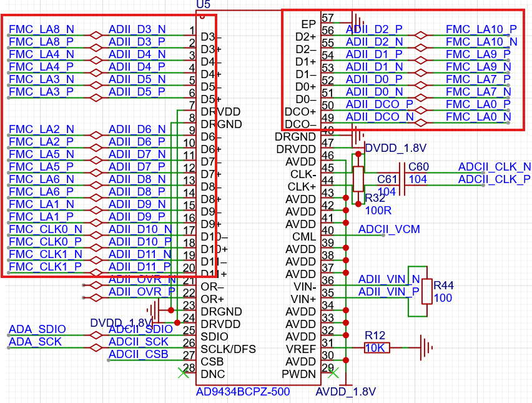The image size is (532, 403).
Task: Click the ADA_SDIO net label
Action: (37, 329)
